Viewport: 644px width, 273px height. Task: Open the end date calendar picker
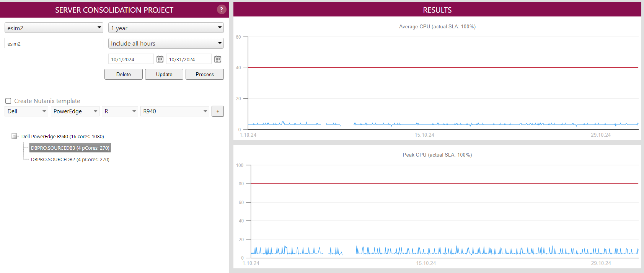tap(218, 59)
